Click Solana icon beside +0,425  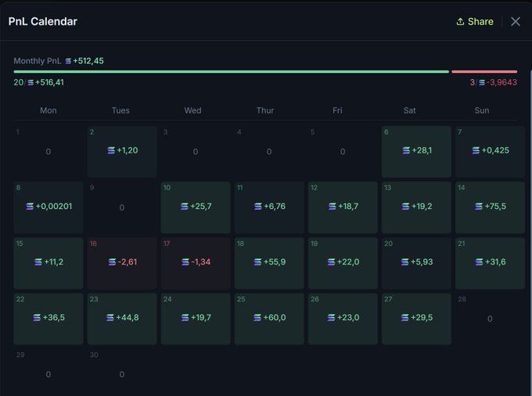point(476,150)
